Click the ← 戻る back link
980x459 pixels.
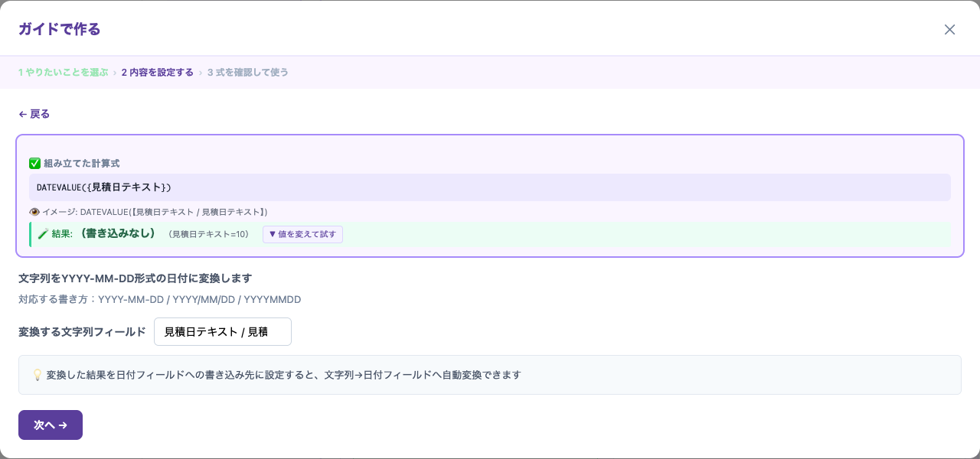point(34,114)
